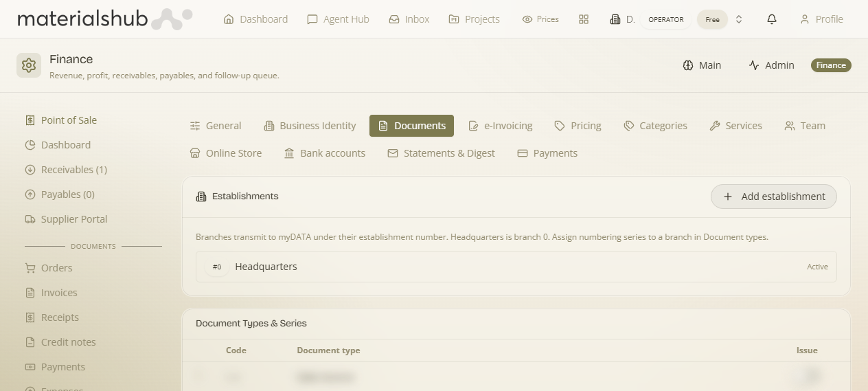Expand the workspace switcher chevrons
Viewport: 868px width, 391px height.
[x=739, y=19]
